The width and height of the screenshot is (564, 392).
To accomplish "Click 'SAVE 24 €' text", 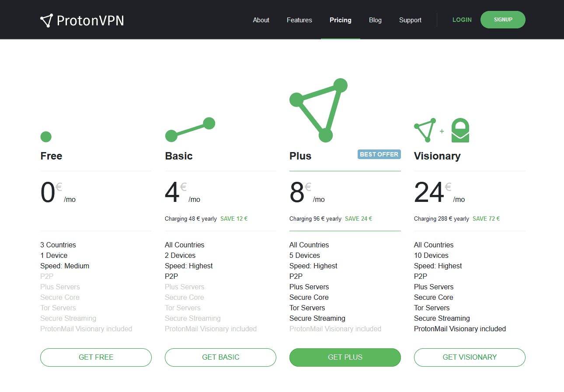I will (x=359, y=219).
